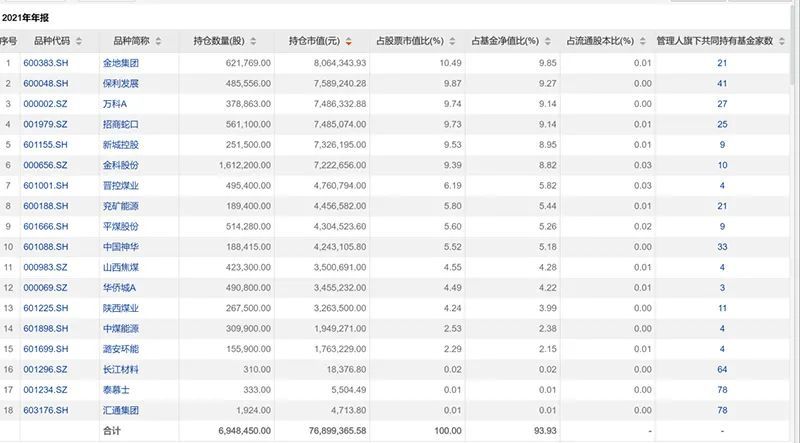Open stock code 000069.SZ
Viewport: 800px width, 443px height.
(x=45, y=287)
